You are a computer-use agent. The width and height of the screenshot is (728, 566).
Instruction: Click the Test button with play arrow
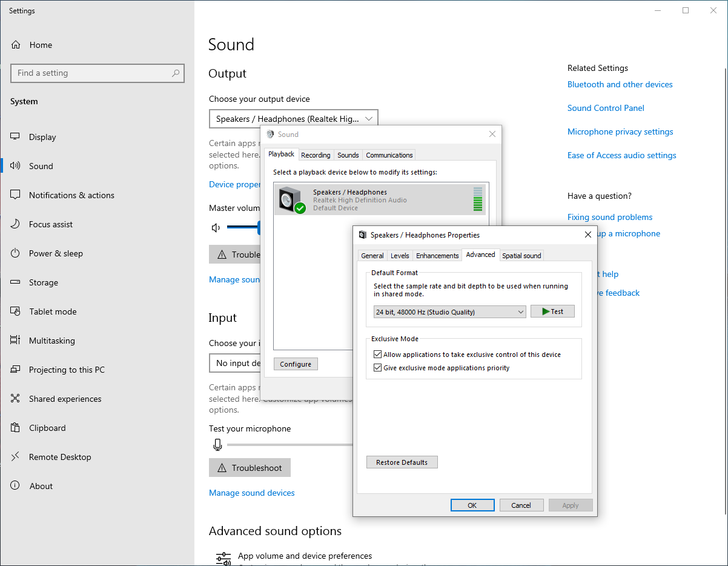point(552,311)
